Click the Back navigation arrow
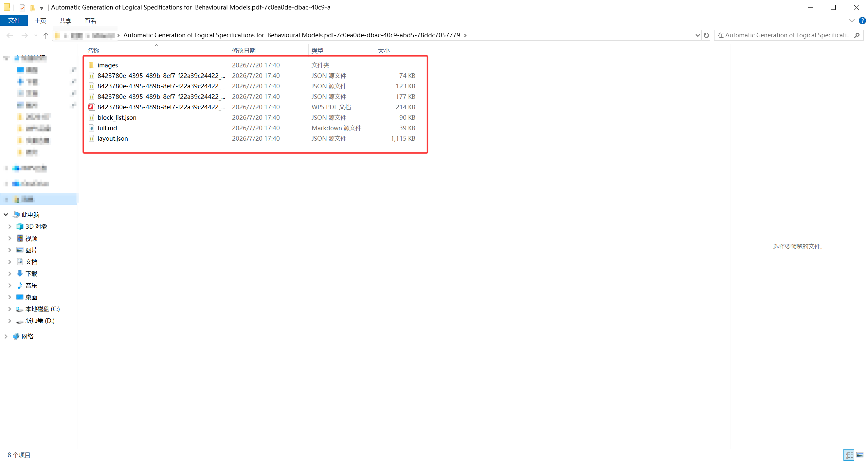 (9, 35)
